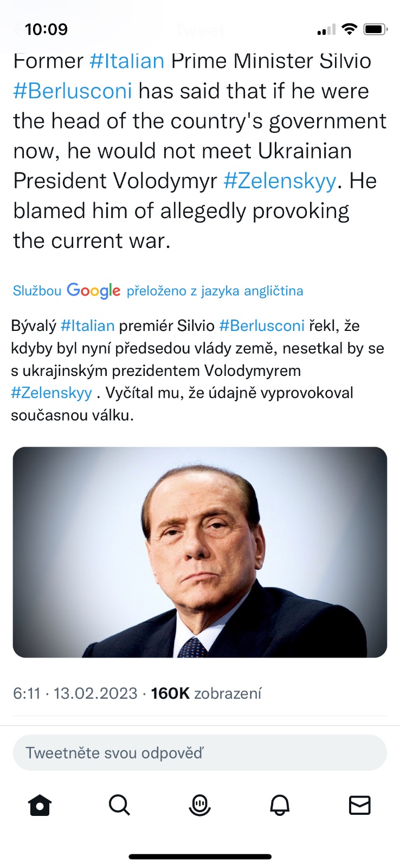The height and width of the screenshot is (868, 400).
Task: Tap #Zelenskyy hashtag in the Czech translation
Action: (x=51, y=393)
